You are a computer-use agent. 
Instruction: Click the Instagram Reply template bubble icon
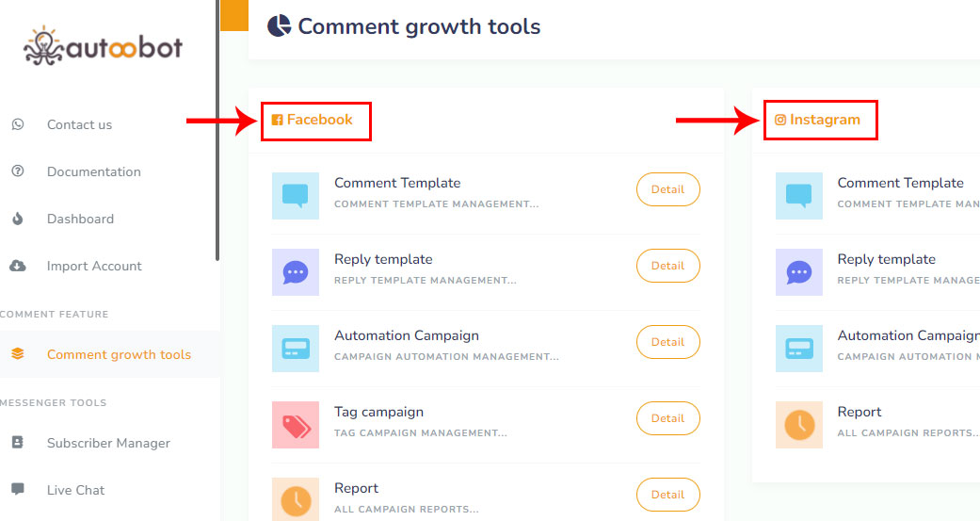799,272
